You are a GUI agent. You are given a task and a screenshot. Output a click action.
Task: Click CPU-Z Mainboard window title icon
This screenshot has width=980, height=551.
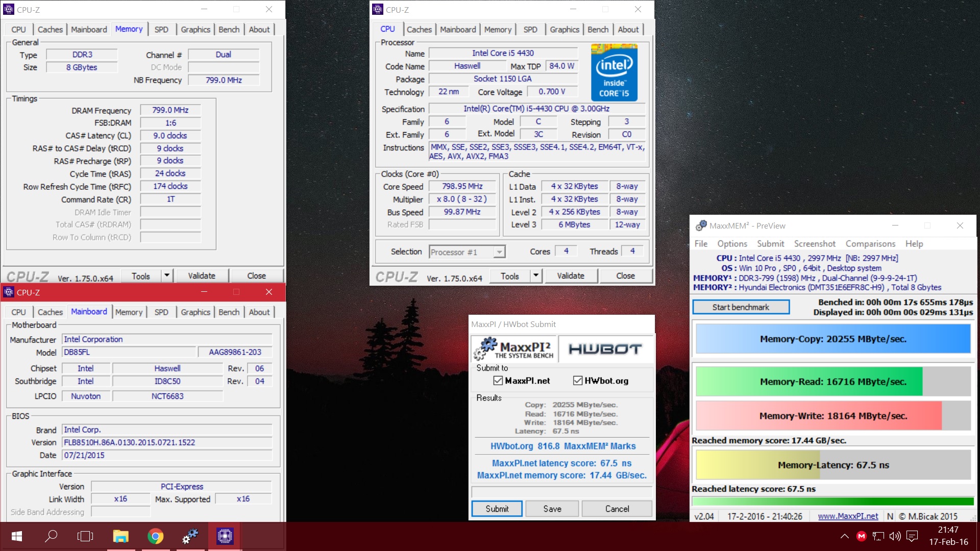click(x=9, y=292)
